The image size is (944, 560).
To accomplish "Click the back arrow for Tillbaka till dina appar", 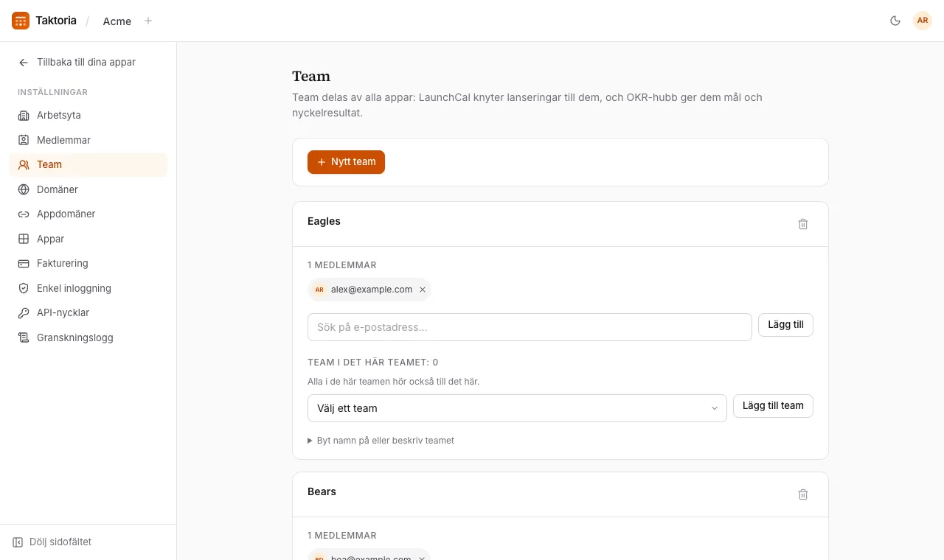I will click(x=24, y=63).
